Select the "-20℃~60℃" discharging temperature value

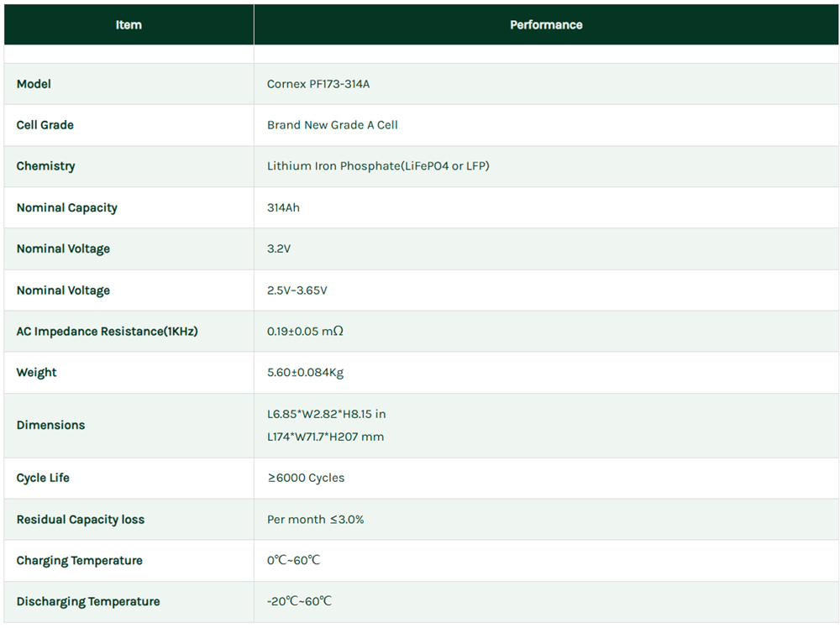(x=299, y=602)
